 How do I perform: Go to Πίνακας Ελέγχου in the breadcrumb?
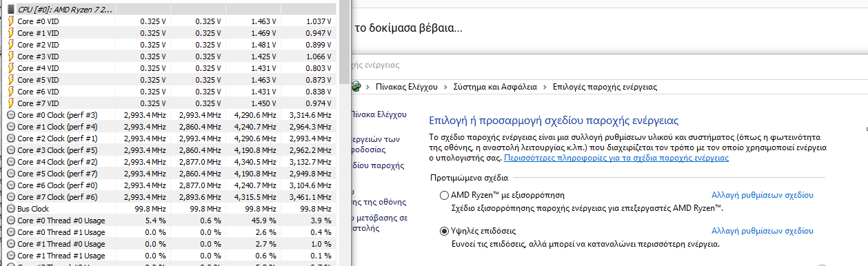pyautogui.click(x=407, y=88)
